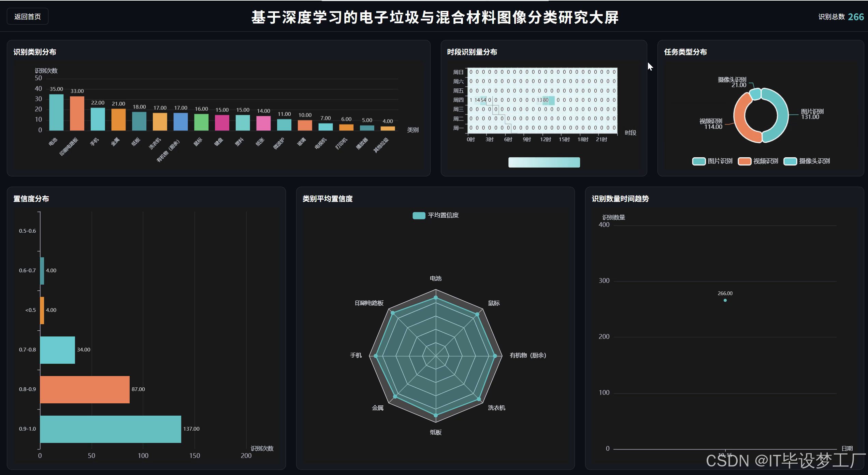This screenshot has width=868, height=475.
Task: Click the 金属 bar valued 21.00
Action: pos(118,119)
